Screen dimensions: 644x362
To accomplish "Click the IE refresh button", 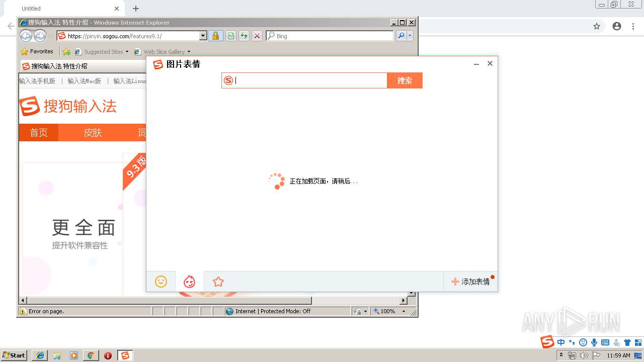I will (244, 36).
